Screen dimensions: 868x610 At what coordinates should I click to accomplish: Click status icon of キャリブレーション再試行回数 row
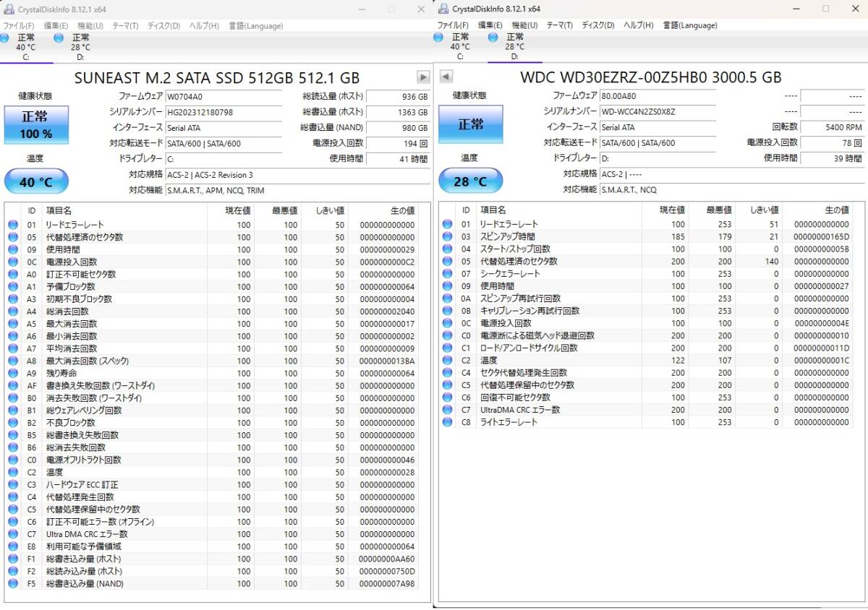click(447, 311)
